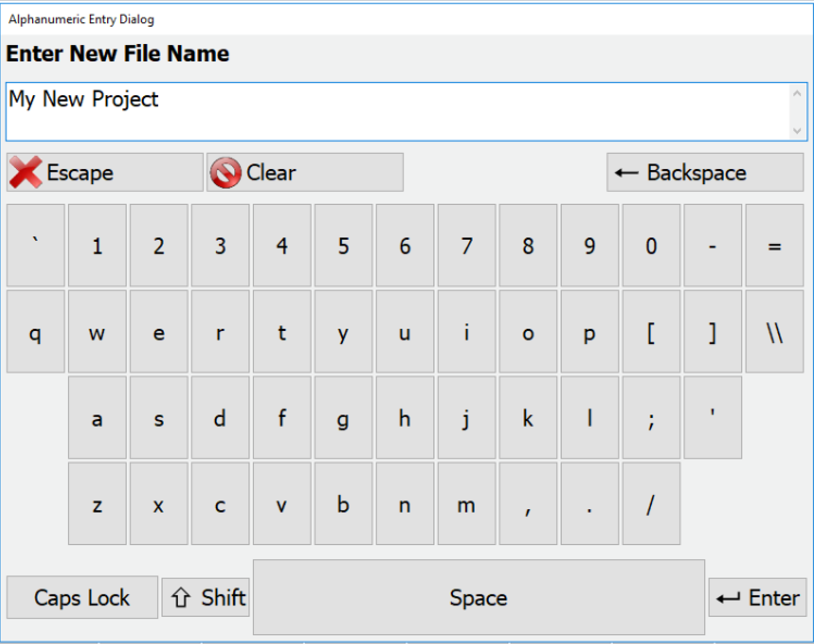Click the Clear icon button
The height and width of the screenshot is (644, 814).
pyautogui.click(x=227, y=172)
